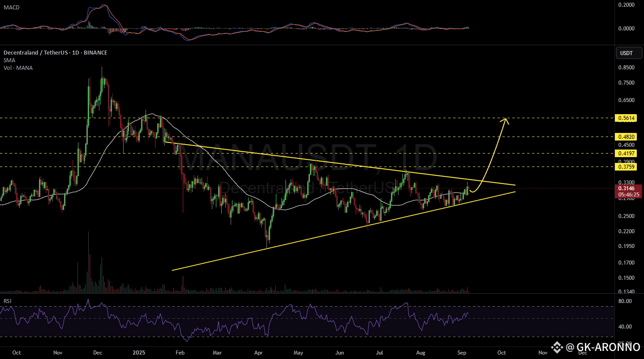The height and width of the screenshot is (359, 644).
Task: Click 0.1950 on the price axis
Action: (627, 246)
